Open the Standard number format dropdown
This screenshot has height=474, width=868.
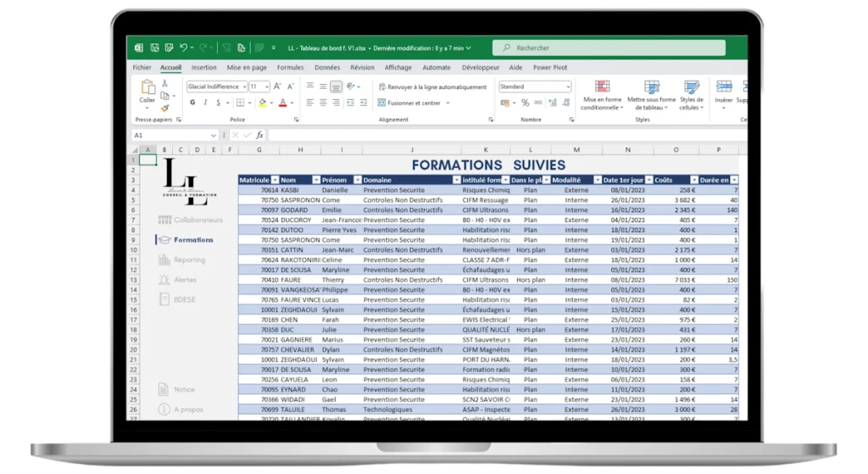click(567, 87)
